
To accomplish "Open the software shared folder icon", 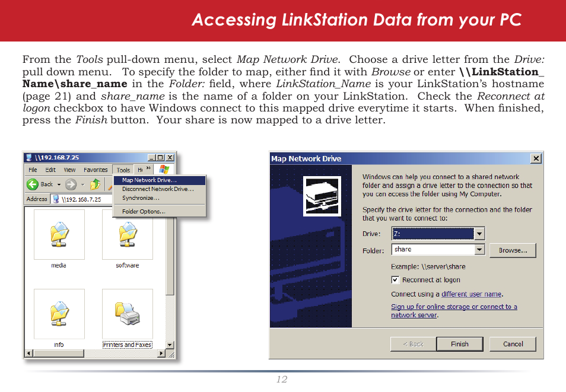I will tap(128, 234).
